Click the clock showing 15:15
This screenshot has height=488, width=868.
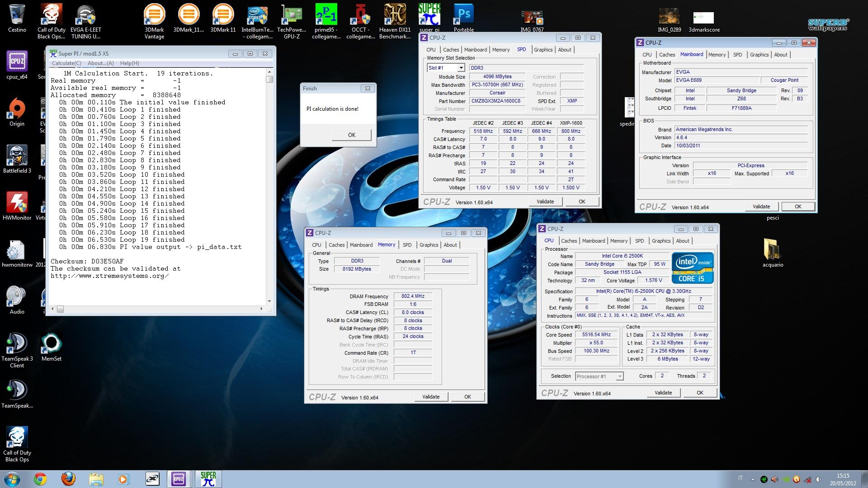843,476
